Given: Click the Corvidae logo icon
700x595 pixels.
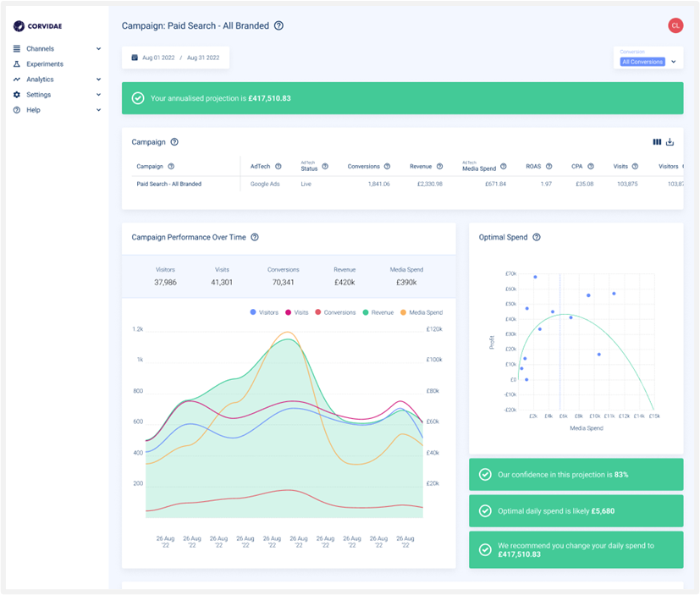Looking at the screenshot, I should pyautogui.click(x=19, y=26).
